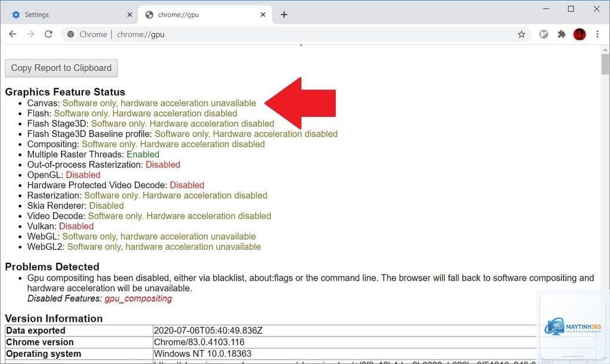Click 'Vulkan: Disabled' text
Viewport: 610px width, 364px height.
click(x=60, y=226)
